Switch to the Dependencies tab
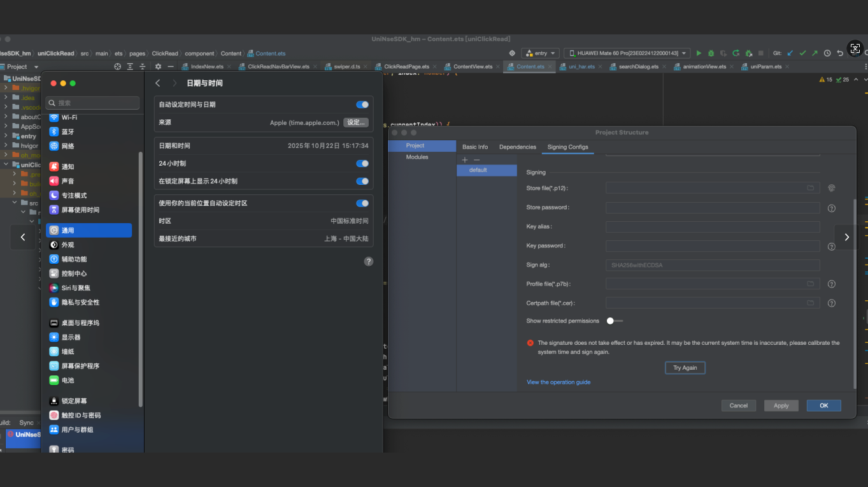Viewport: 868px width, 487px height. pyautogui.click(x=517, y=147)
